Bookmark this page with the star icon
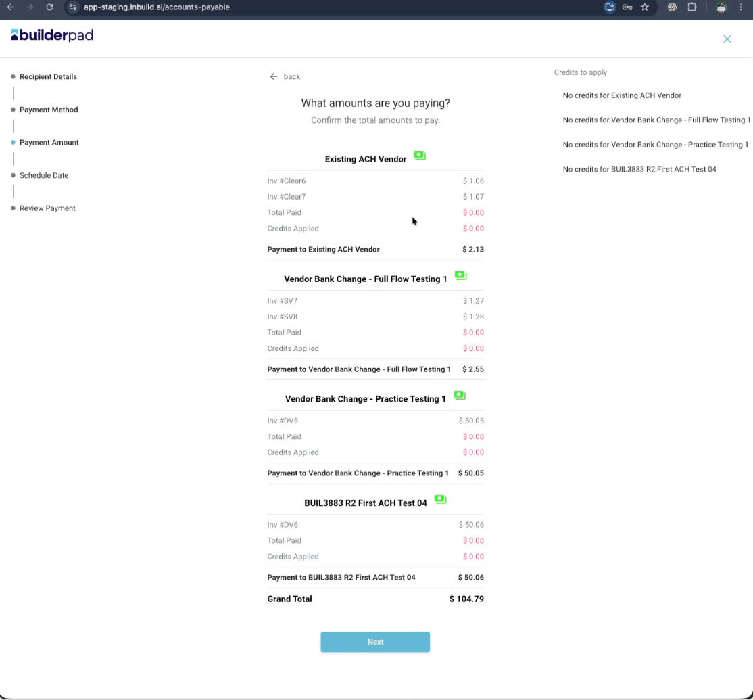 point(645,7)
